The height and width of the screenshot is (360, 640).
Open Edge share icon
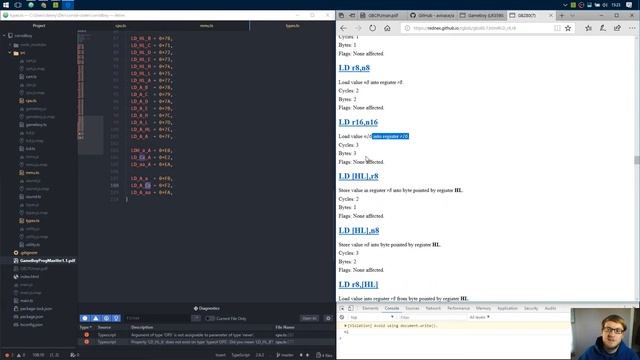[x=617, y=28]
